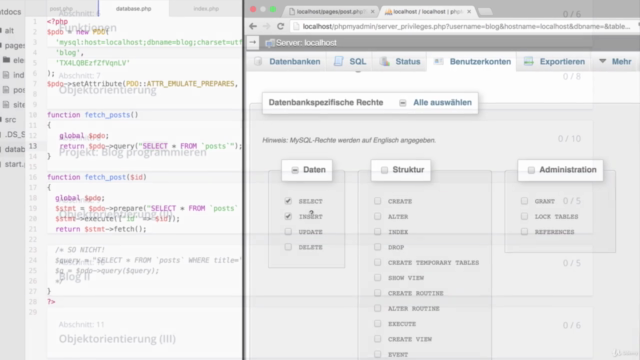
Task: Open the SQL tab
Action: [x=350, y=62]
